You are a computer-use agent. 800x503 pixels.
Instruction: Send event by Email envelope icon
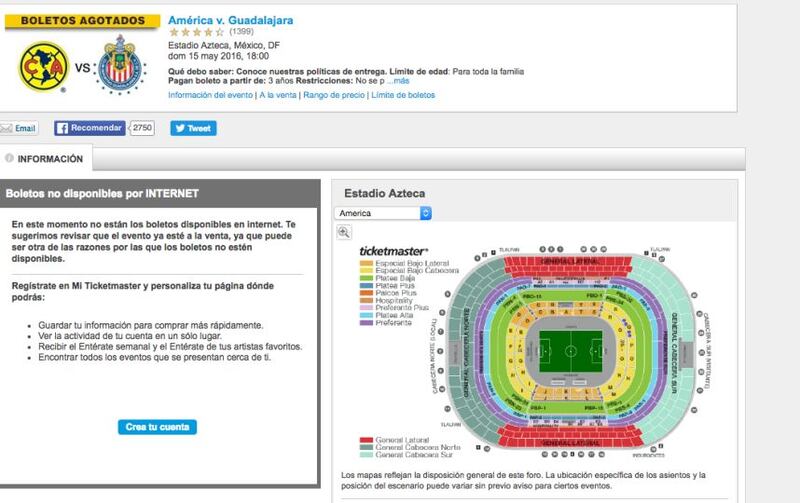6,128
